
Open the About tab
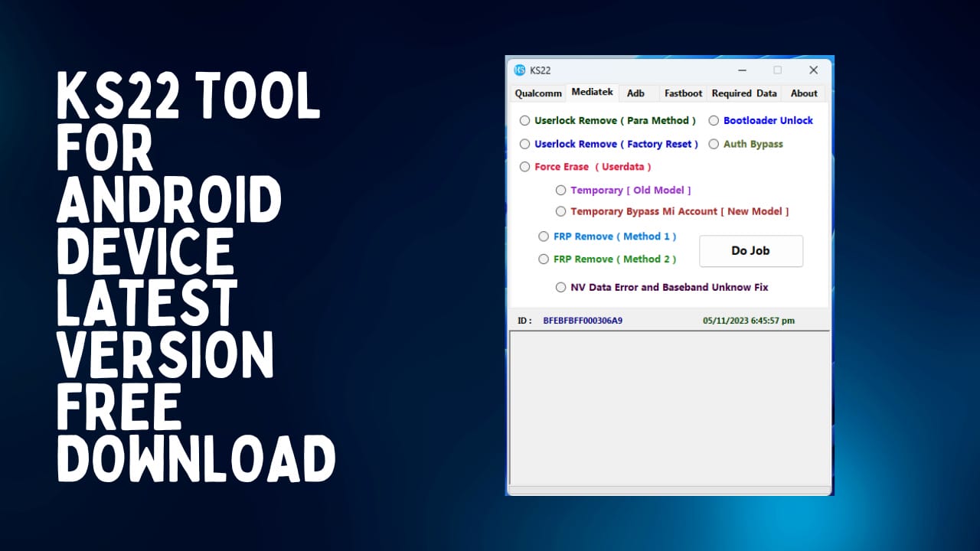[x=804, y=93]
